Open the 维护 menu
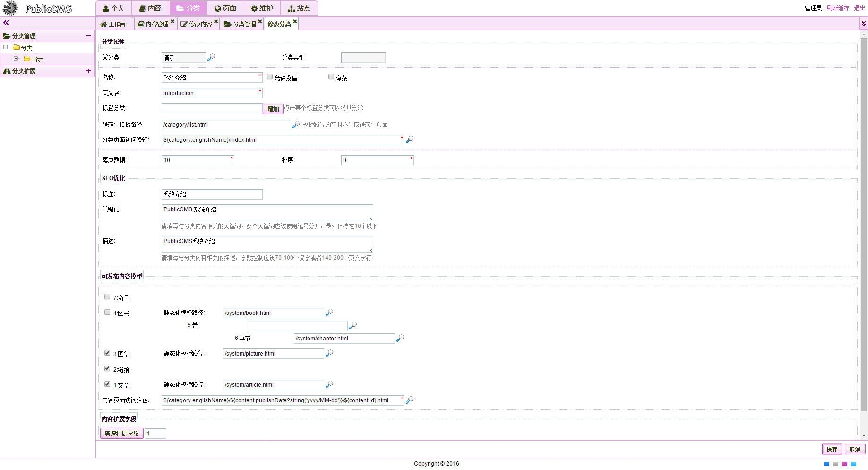The image size is (868, 470). (262, 8)
